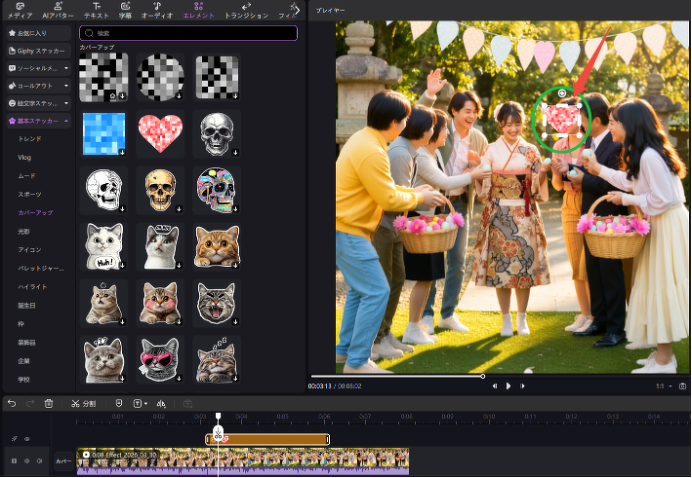Toggle the eye icon on video track
Screen dimensions: 692x478
pos(26,461)
